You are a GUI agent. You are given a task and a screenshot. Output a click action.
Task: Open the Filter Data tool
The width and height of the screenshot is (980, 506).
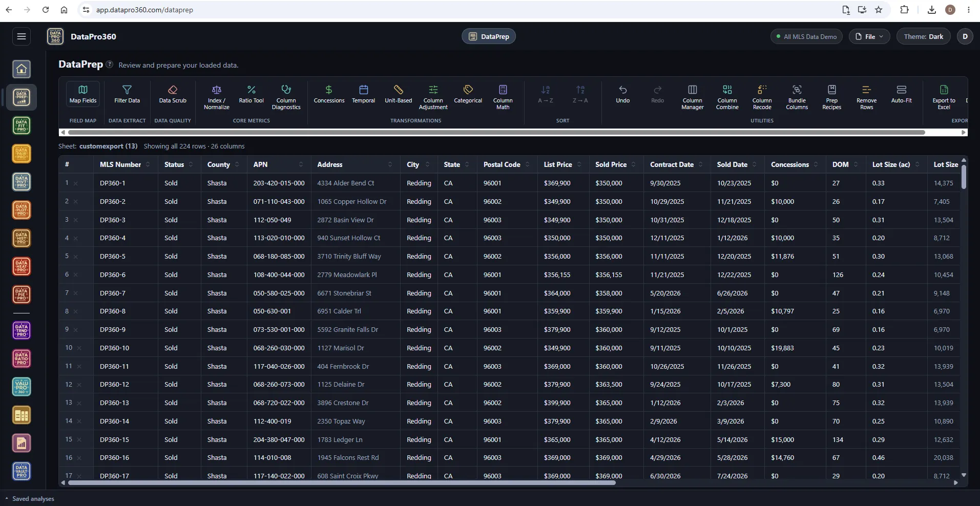[127, 95]
